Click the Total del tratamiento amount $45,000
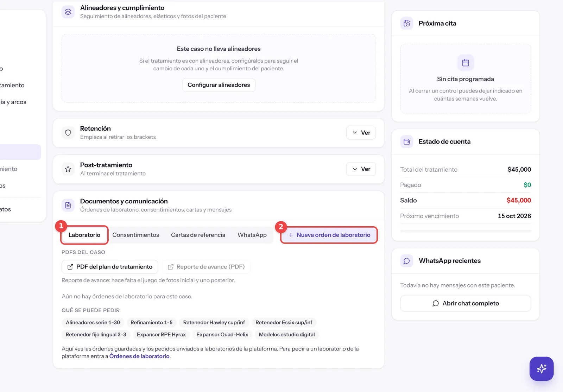 (x=519, y=169)
